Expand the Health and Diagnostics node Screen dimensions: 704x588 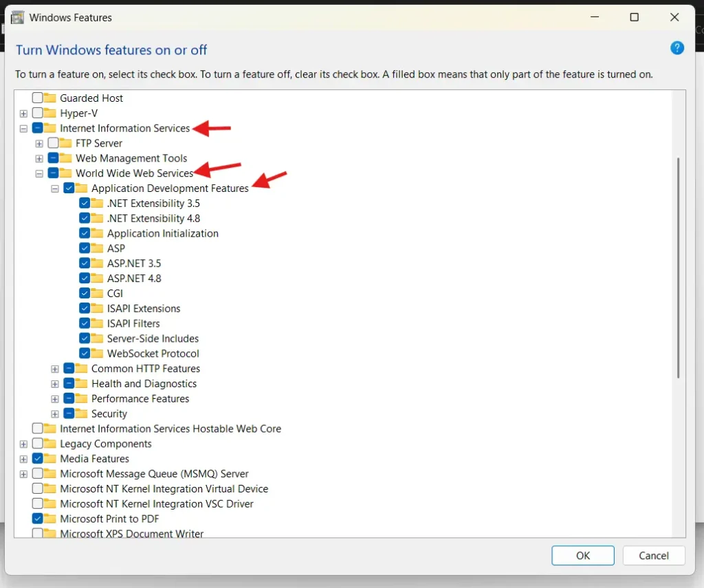[55, 384]
